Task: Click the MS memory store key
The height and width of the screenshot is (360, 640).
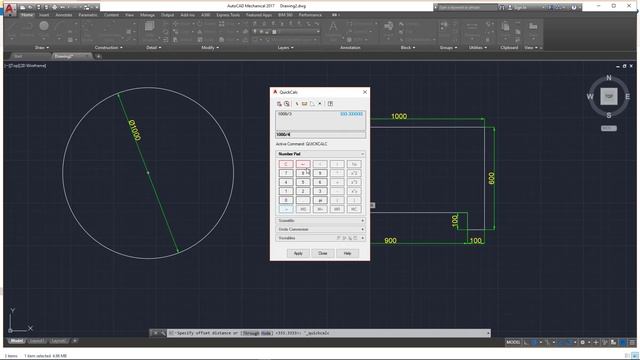Action: (x=303, y=209)
